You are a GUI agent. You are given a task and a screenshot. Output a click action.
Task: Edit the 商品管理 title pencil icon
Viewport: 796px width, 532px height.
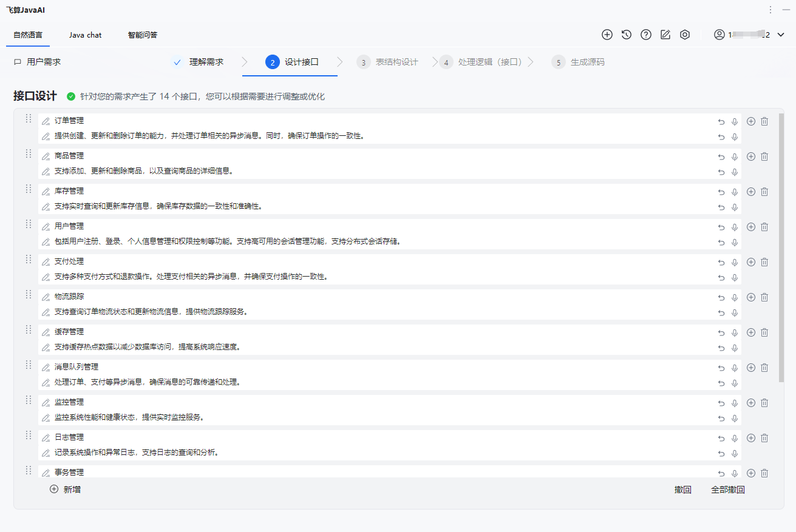pyautogui.click(x=46, y=157)
